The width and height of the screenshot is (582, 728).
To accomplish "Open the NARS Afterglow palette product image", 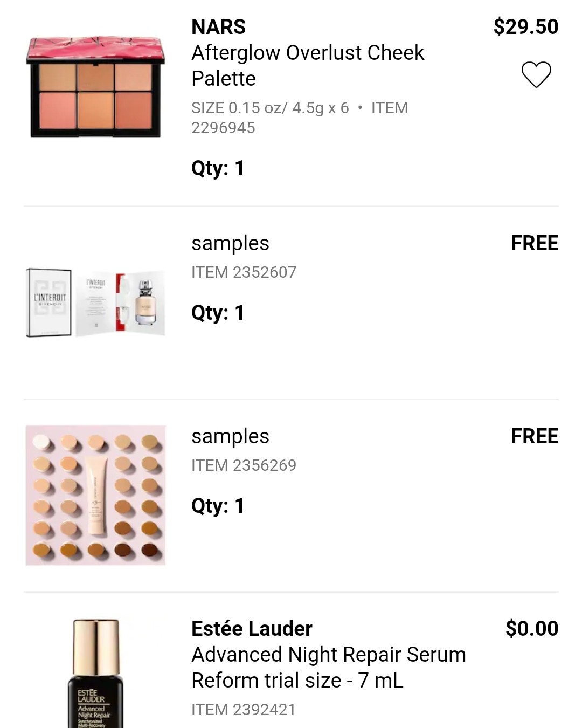I will pos(95,86).
